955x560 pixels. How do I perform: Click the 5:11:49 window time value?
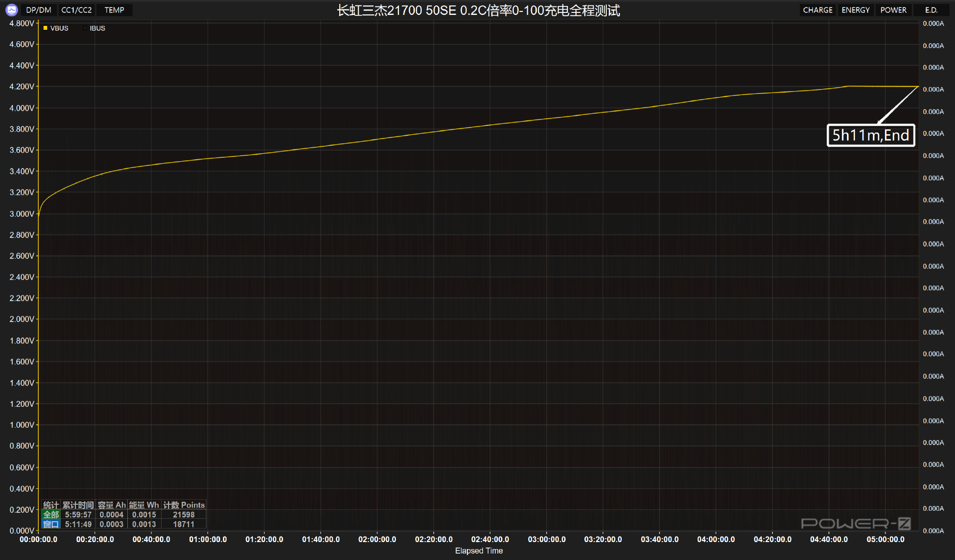(x=78, y=524)
